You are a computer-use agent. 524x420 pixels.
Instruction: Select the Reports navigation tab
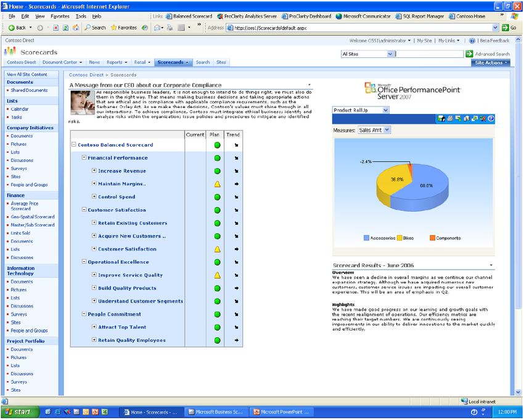coord(117,62)
